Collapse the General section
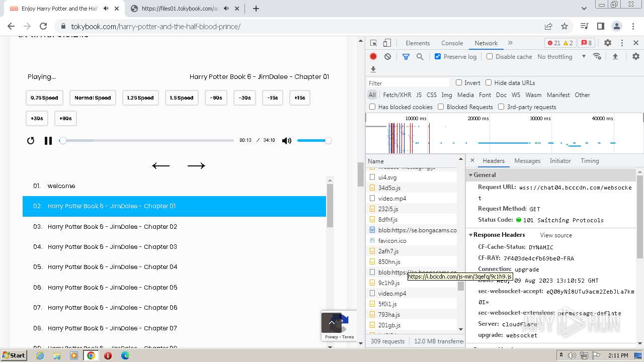This screenshot has height=362, width=644. tap(471, 175)
